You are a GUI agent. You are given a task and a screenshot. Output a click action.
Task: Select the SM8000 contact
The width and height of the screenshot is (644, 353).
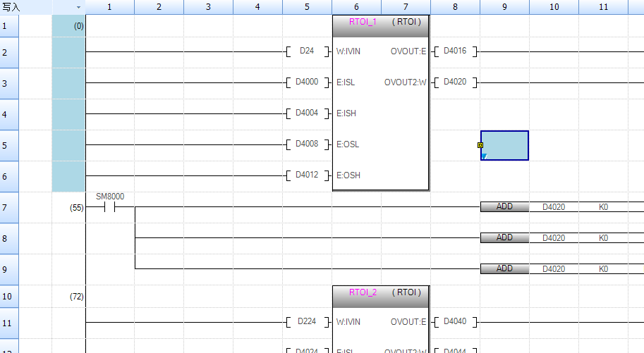109,208
